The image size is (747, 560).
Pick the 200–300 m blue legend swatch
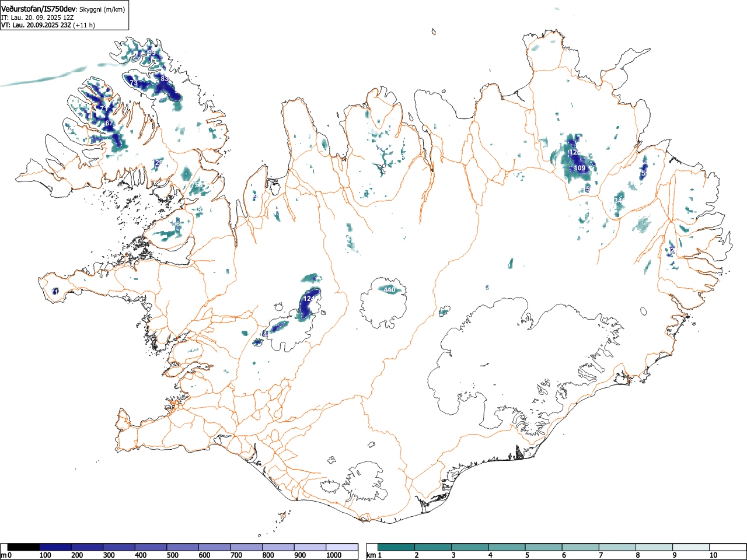88,547
